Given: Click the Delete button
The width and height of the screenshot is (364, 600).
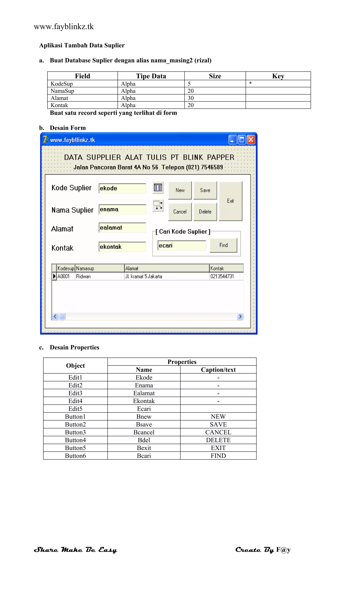Looking at the screenshot, I should coord(205,212).
